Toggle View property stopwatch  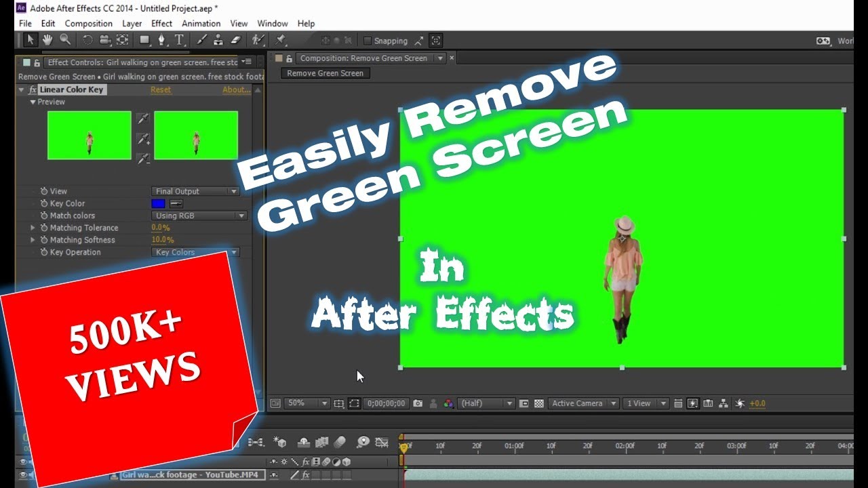click(44, 191)
